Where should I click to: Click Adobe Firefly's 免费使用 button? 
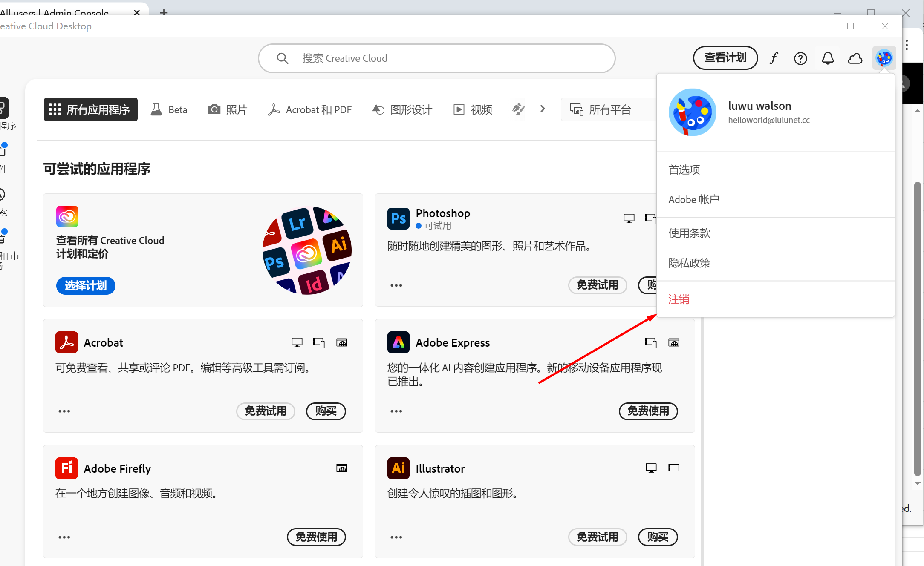pos(316,537)
